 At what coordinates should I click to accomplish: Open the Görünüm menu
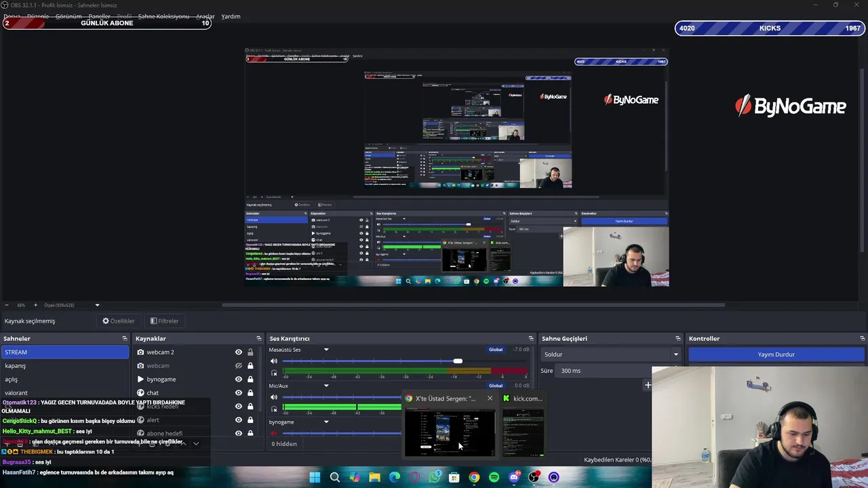pos(68,16)
